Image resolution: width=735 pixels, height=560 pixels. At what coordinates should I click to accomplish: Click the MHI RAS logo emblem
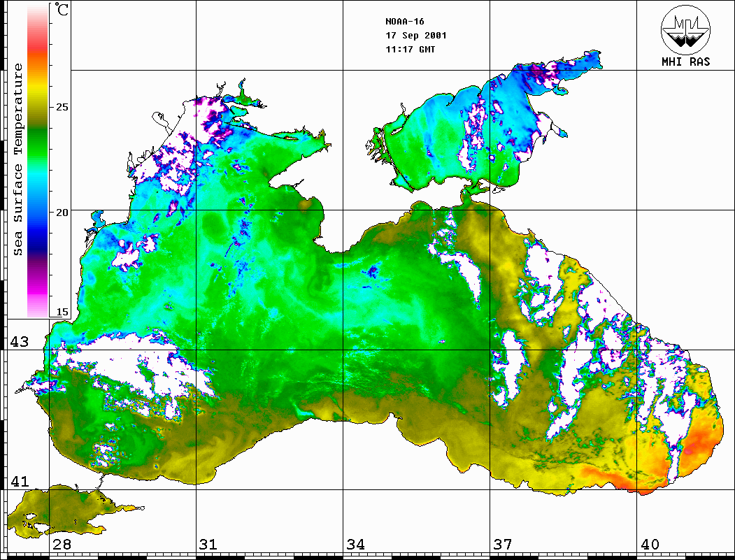coord(686,29)
